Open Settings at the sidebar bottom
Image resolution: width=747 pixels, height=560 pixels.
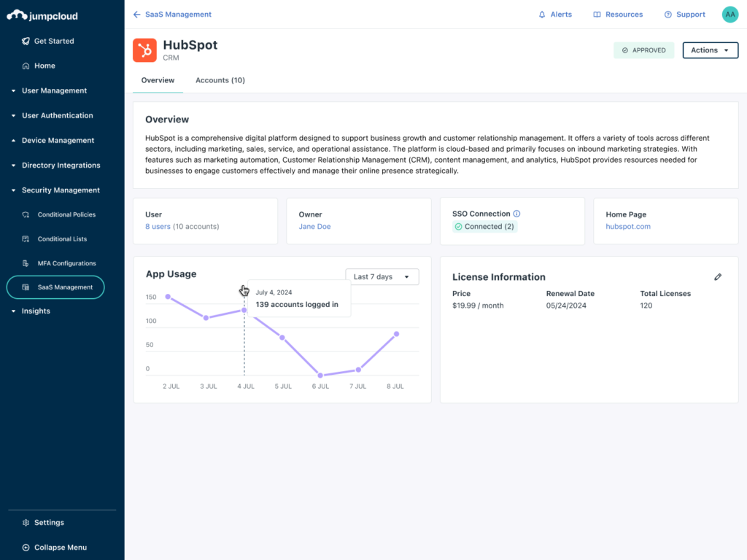tap(47, 522)
